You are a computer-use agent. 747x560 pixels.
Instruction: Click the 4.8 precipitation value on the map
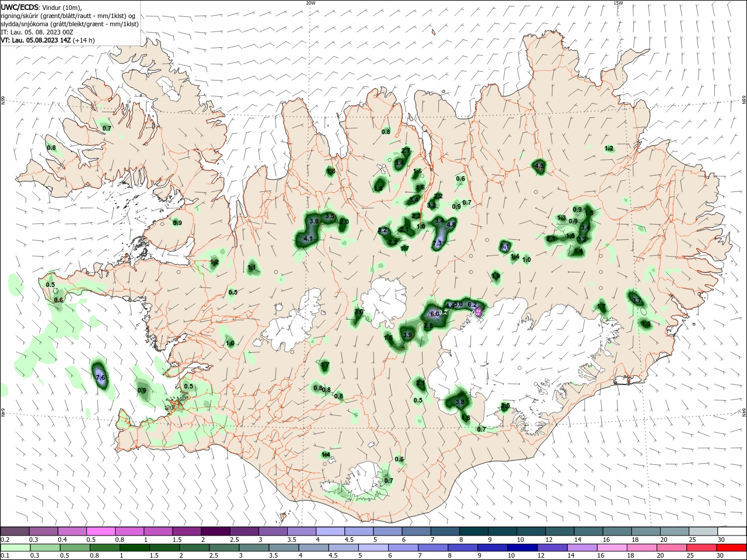[x=451, y=225]
